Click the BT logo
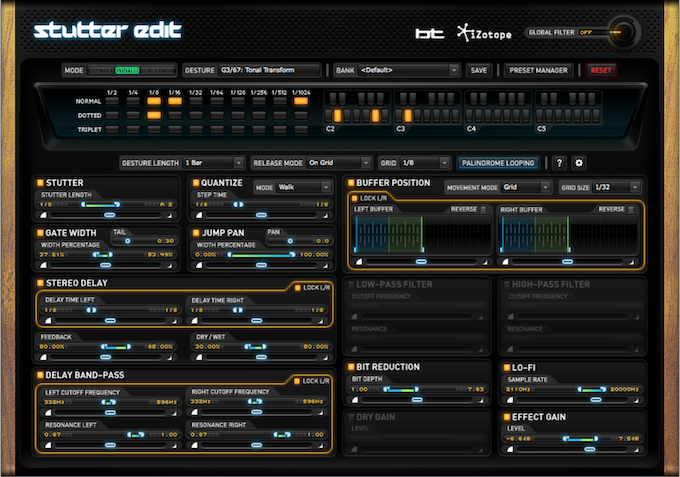The image size is (680, 477). pos(429,33)
